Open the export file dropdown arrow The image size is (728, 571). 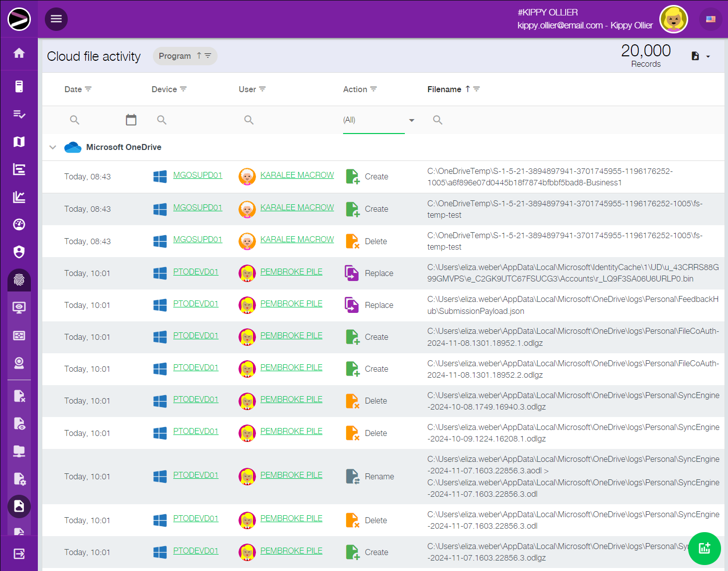[708, 56]
